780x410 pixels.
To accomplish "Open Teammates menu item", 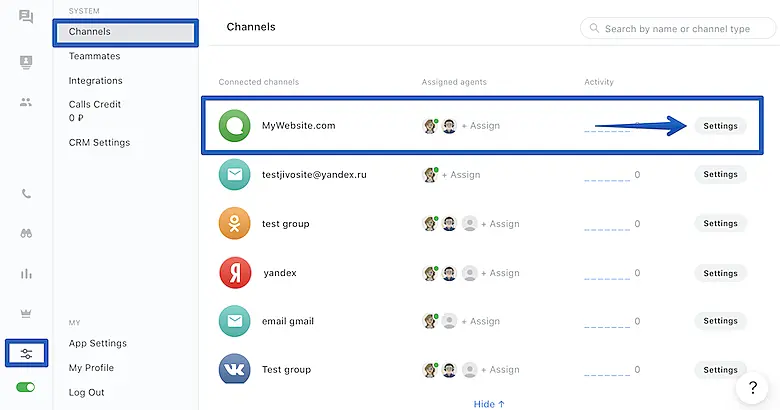I will click(x=94, y=56).
